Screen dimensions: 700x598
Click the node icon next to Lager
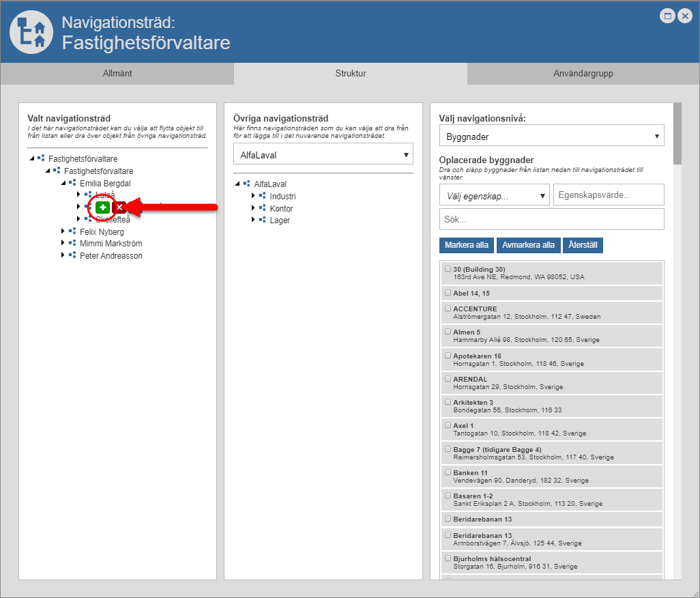(x=262, y=220)
